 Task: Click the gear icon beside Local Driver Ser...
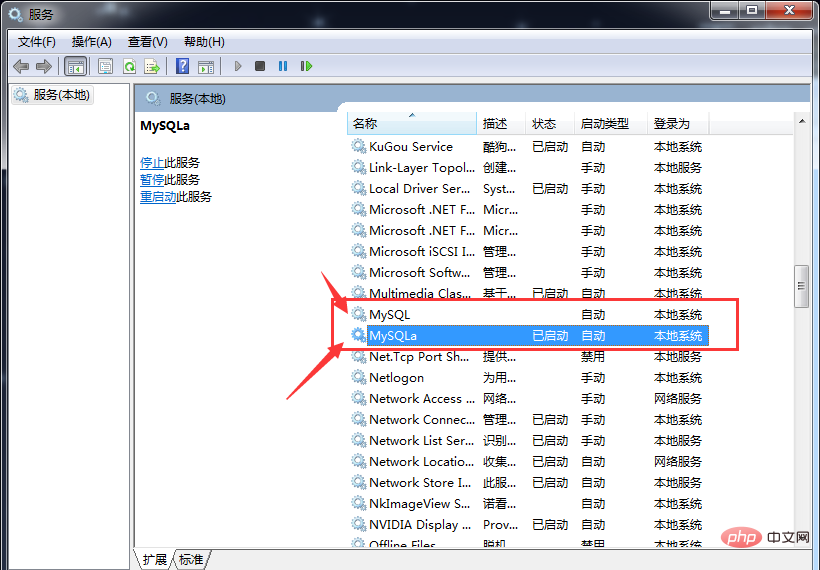358,188
